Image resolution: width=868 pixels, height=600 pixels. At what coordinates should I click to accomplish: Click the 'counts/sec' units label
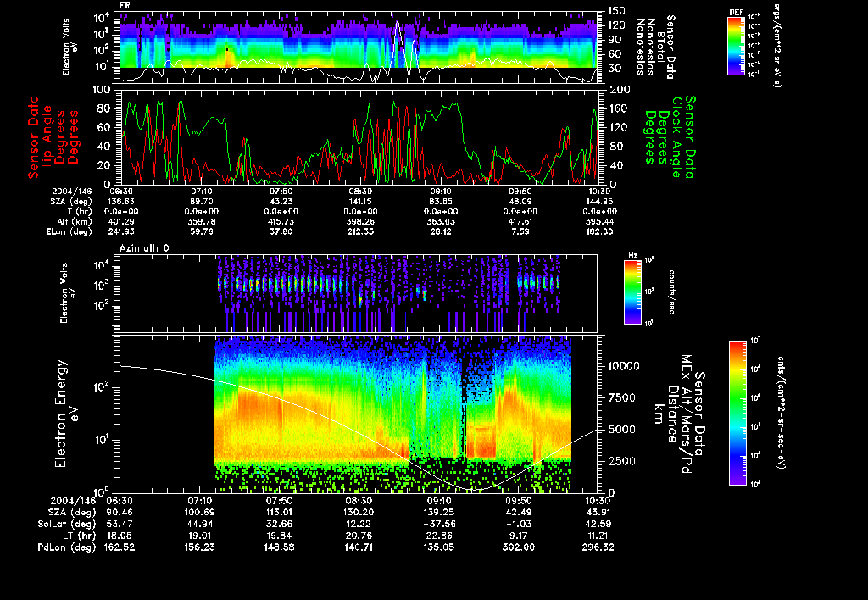coord(671,292)
